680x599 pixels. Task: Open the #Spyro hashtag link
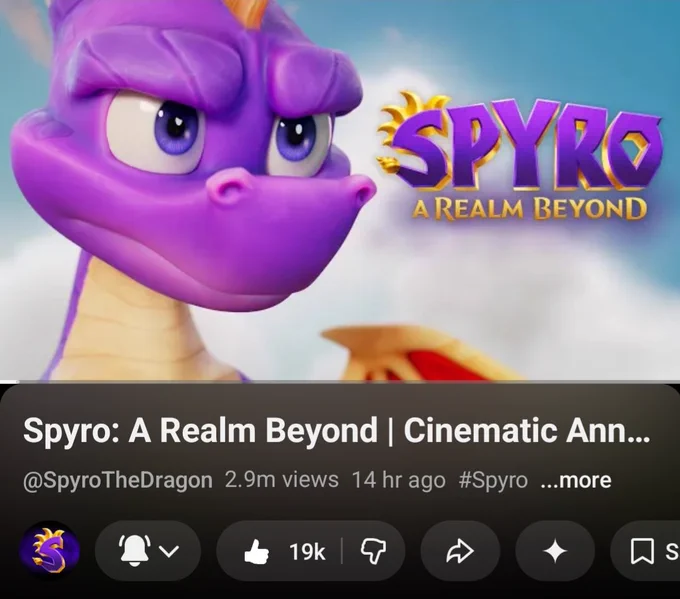click(493, 481)
